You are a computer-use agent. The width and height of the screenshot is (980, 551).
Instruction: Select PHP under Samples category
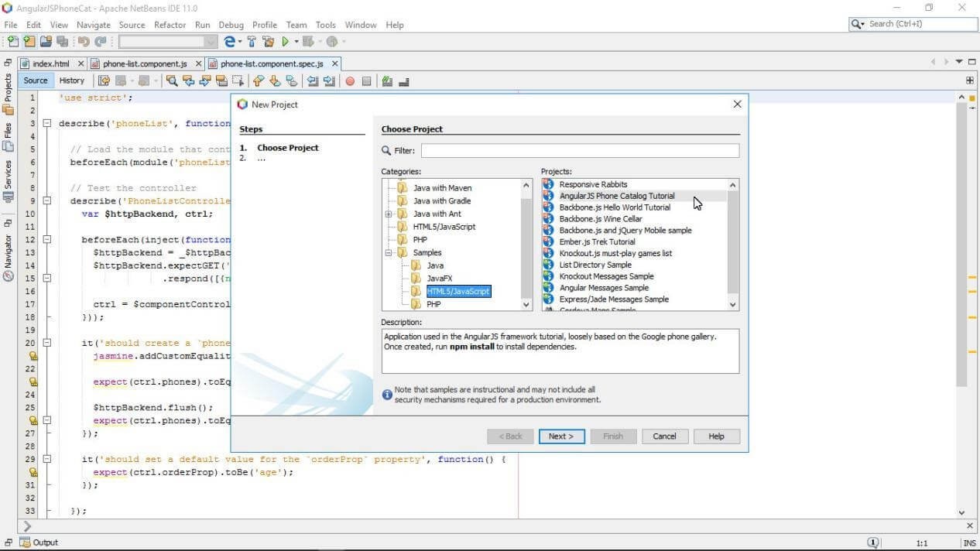point(433,304)
